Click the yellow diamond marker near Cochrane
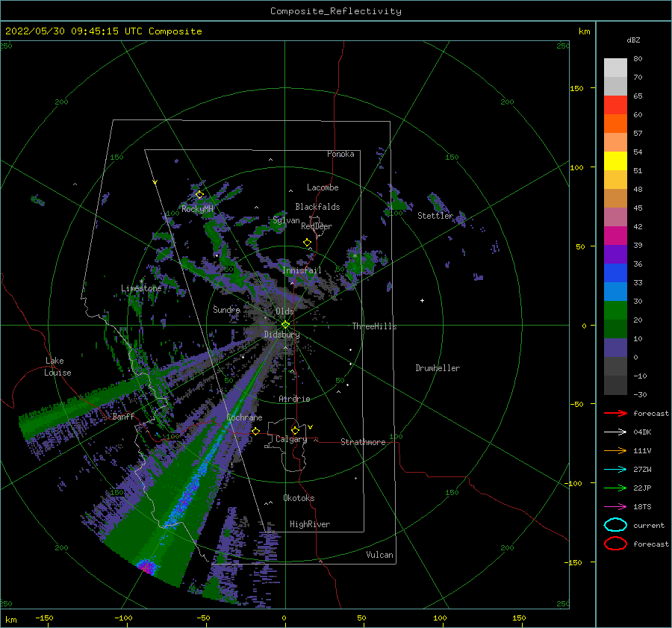This screenshot has width=672, height=628. pos(256,432)
